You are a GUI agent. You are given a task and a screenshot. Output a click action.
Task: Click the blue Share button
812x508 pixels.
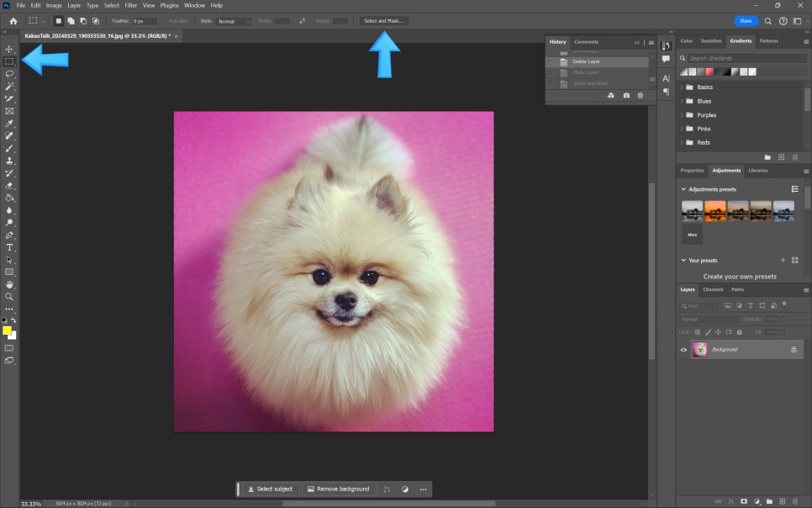tap(746, 21)
